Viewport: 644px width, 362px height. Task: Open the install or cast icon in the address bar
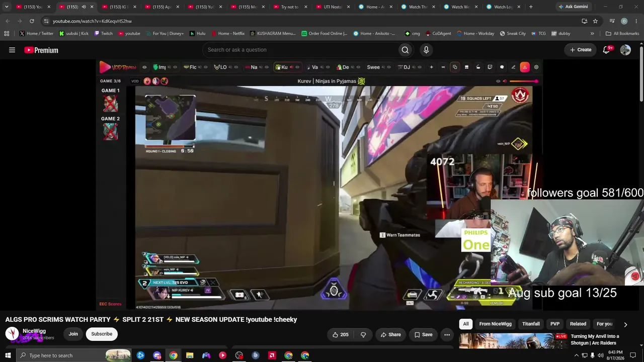tap(584, 21)
